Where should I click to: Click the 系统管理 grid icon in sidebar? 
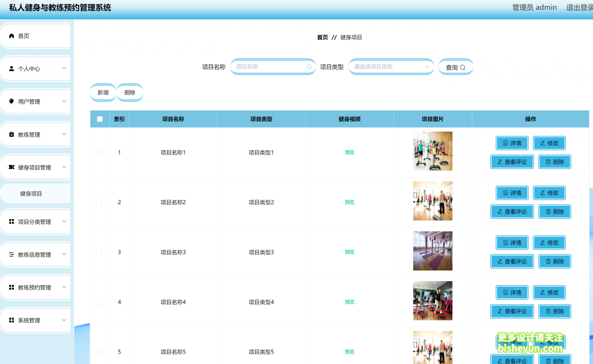point(11,320)
